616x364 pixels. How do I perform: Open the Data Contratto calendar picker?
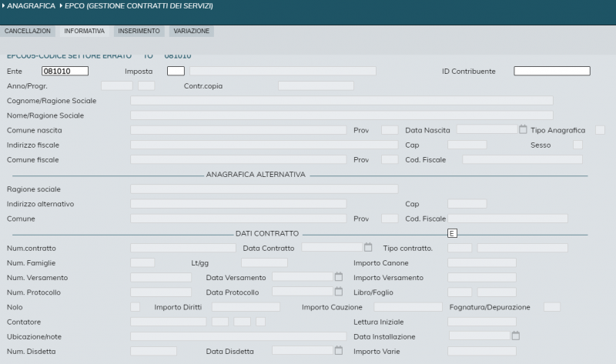368,247
